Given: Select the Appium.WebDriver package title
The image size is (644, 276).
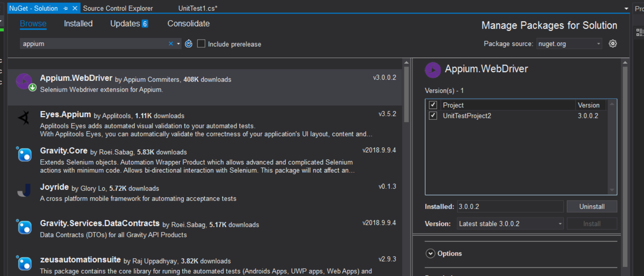Looking at the screenshot, I should (76, 78).
